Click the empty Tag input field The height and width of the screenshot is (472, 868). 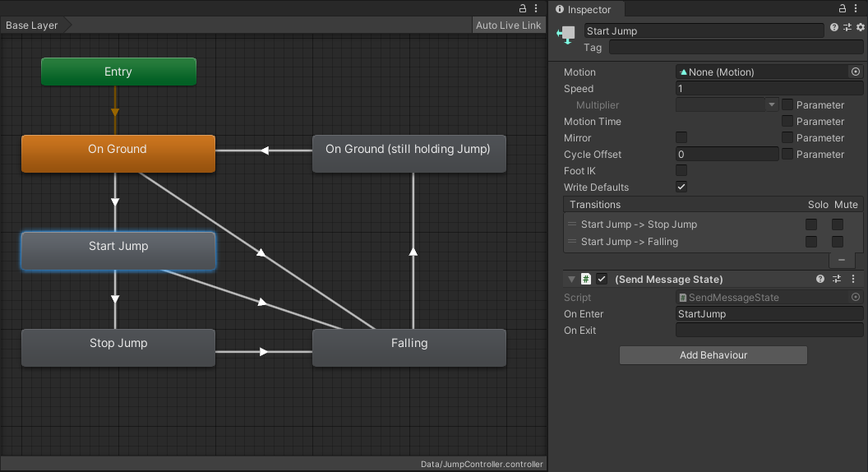pos(736,48)
